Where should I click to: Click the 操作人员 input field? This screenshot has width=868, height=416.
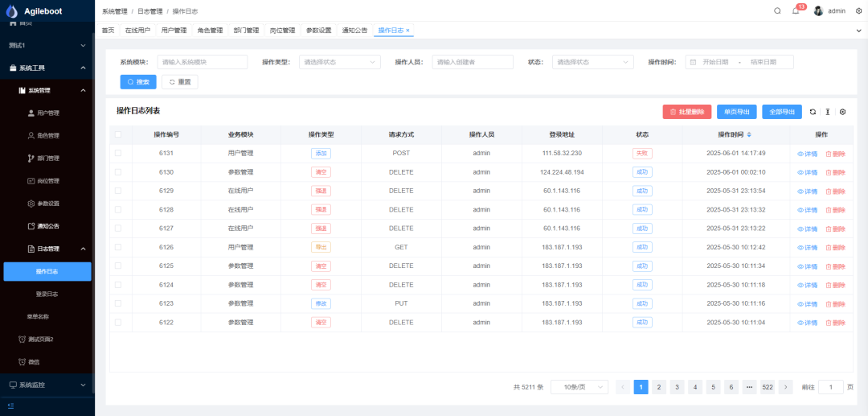[473, 62]
